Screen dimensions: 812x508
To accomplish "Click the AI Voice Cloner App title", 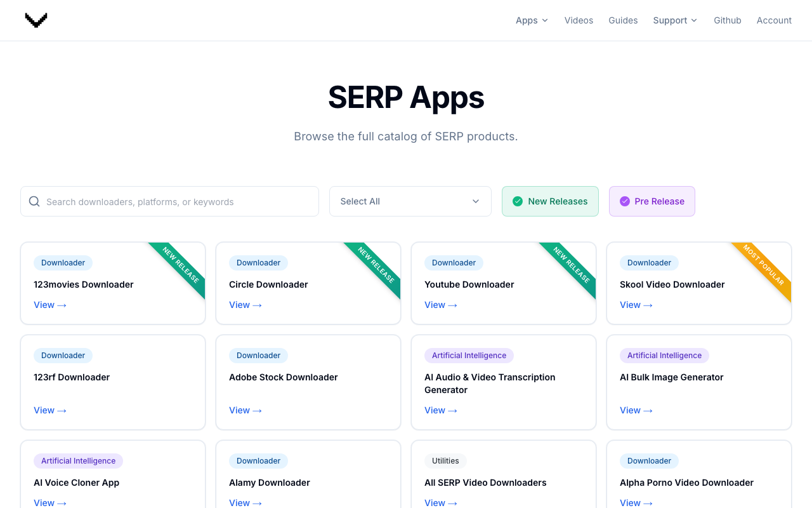I will pyautogui.click(x=77, y=483).
